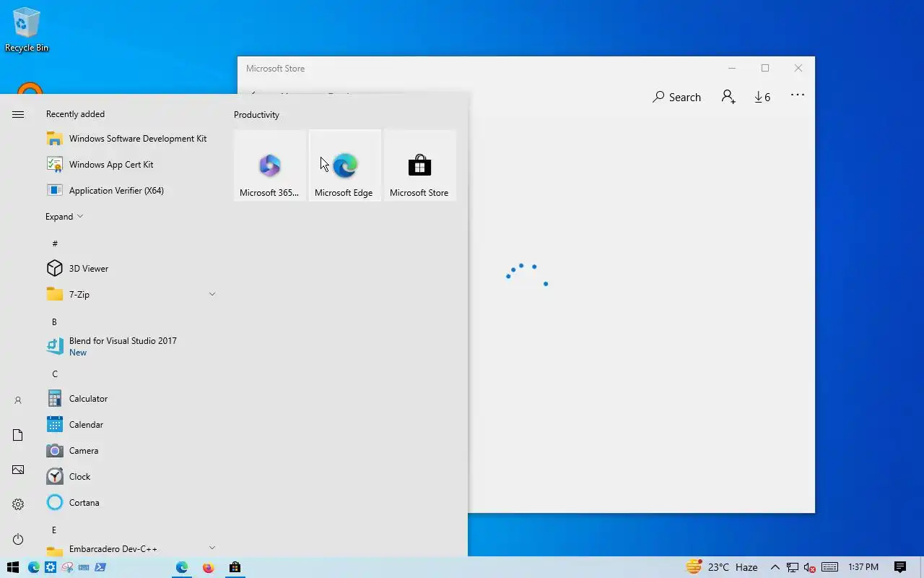Launch Windows App Cert Kit
Viewport: 924px width, 578px height.
(x=131, y=165)
